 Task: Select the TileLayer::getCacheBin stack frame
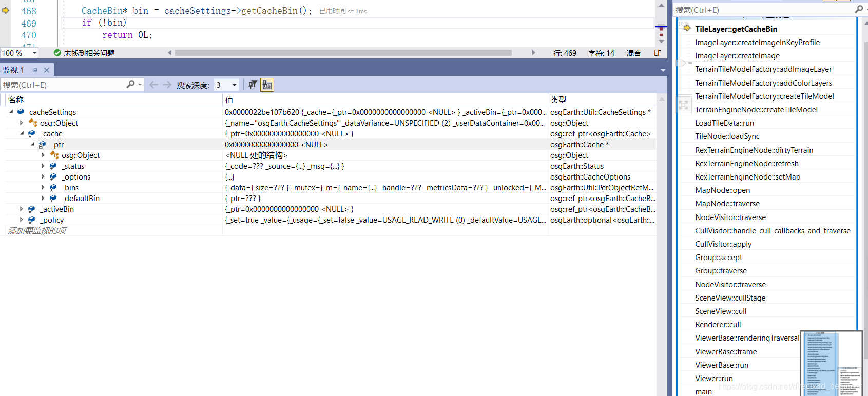coord(736,29)
